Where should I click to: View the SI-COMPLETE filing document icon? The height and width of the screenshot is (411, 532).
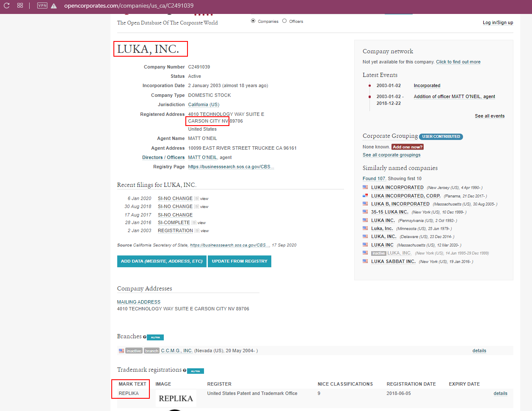(194, 223)
